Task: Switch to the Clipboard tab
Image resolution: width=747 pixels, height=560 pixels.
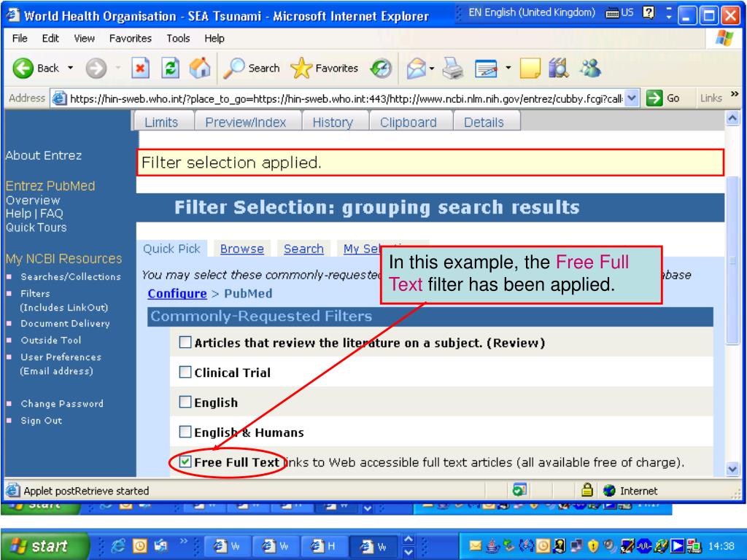Action: click(x=409, y=122)
